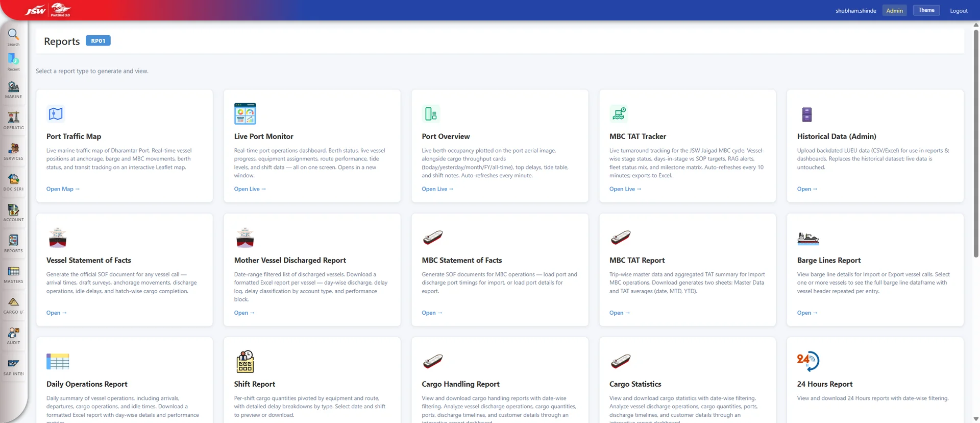The width and height of the screenshot is (980, 423).
Task: Click the Mother Vessel Discharged Report ship icon
Action: click(245, 238)
